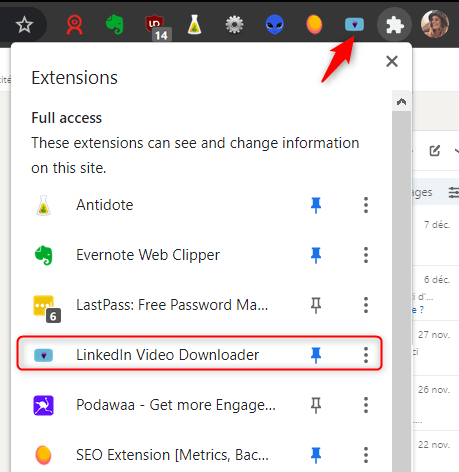Open more options for Evernote Web Clipper
459x472 pixels.
point(366,255)
